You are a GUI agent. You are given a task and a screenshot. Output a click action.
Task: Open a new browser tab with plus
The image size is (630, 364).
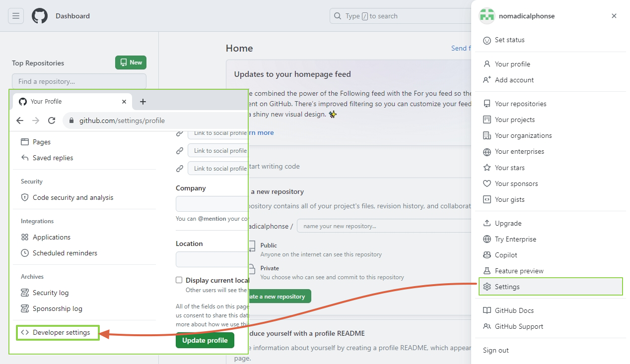point(143,102)
